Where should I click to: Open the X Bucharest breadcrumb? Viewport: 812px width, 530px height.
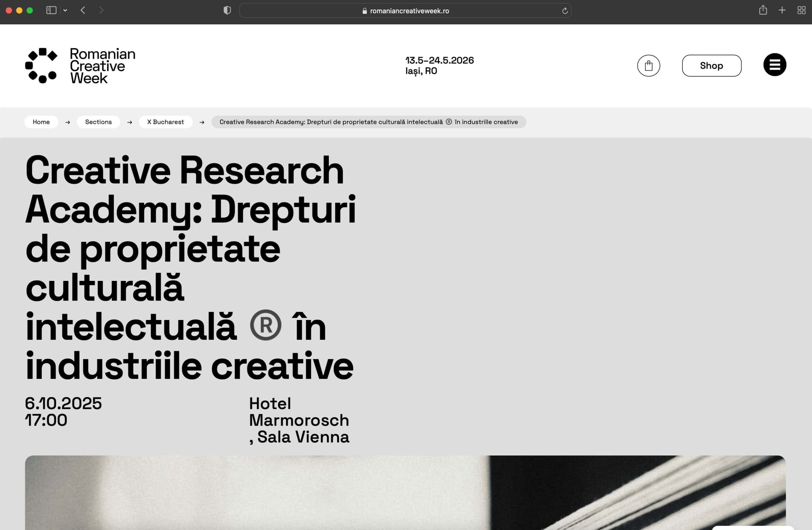[165, 122]
